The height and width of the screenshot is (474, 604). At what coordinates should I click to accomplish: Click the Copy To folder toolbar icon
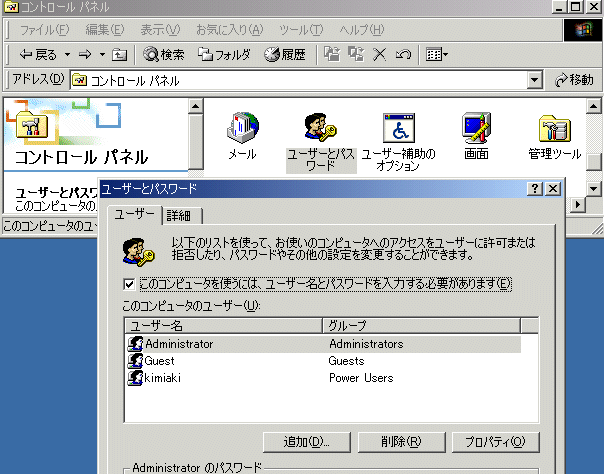[x=356, y=54]
